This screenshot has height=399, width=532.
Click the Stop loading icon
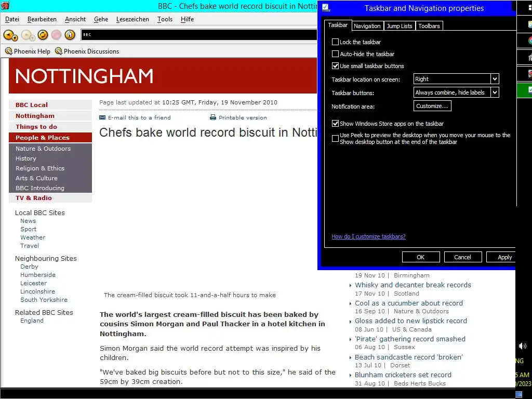pos(56,35)
